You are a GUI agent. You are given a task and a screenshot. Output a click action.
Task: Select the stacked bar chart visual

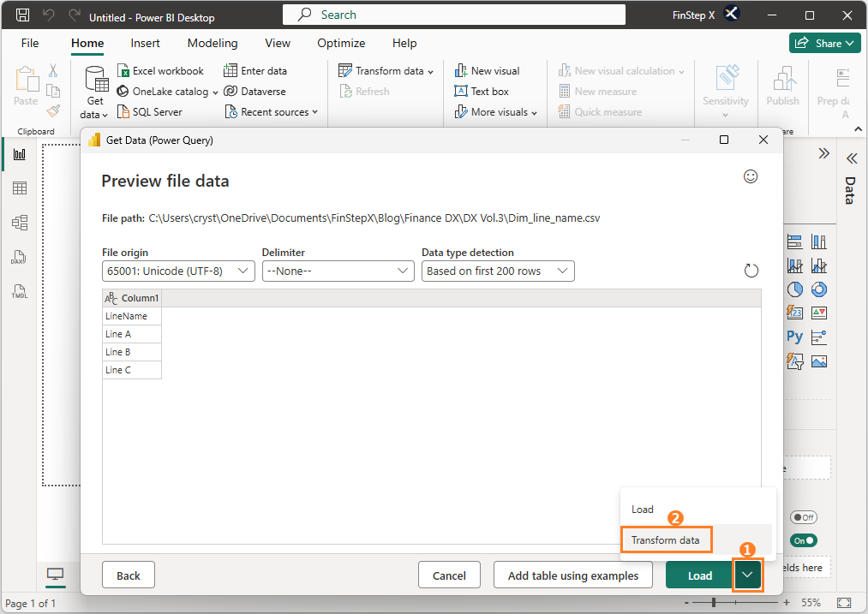[x=795, y=241]
